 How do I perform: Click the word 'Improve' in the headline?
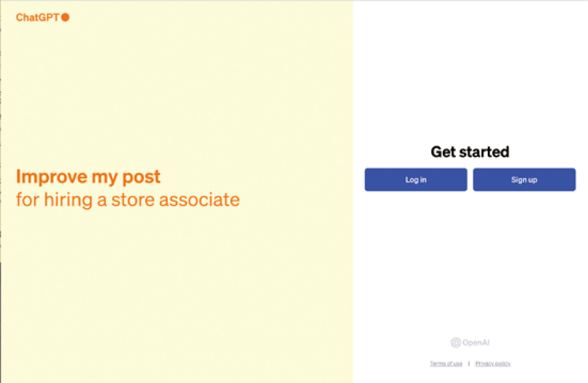pos(51,176)
